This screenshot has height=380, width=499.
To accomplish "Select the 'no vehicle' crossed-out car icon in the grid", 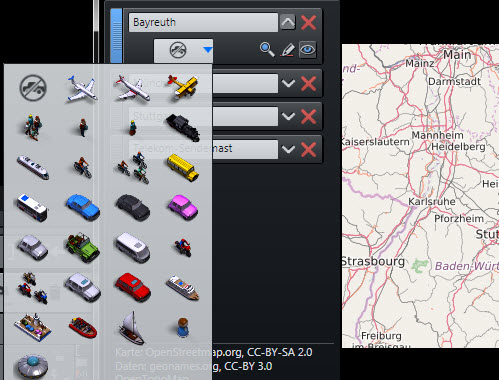I will (x=33, y=88).
